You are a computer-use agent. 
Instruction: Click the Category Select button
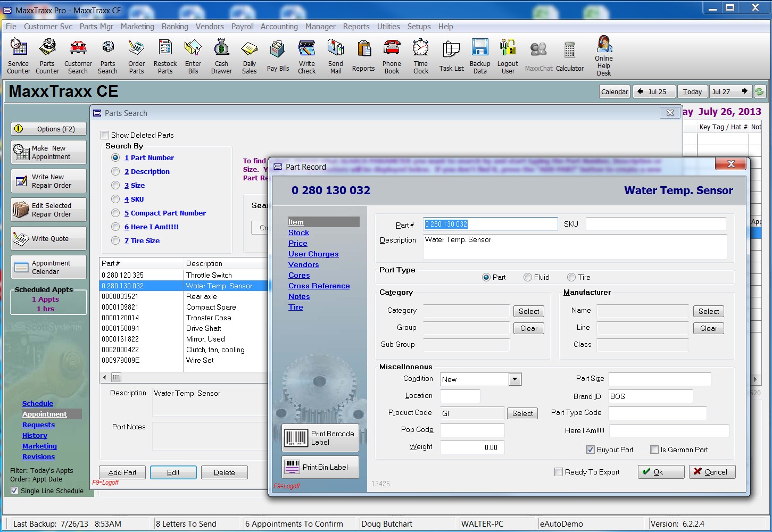529,311
